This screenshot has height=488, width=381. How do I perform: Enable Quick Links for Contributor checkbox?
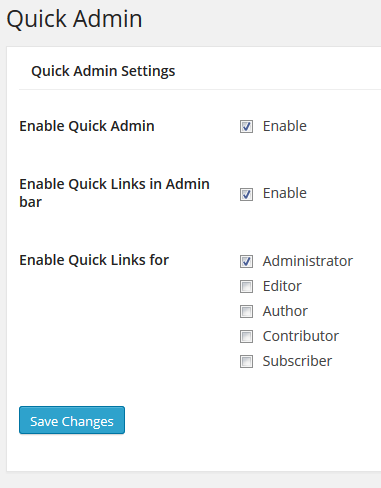(x=246, y=336)
